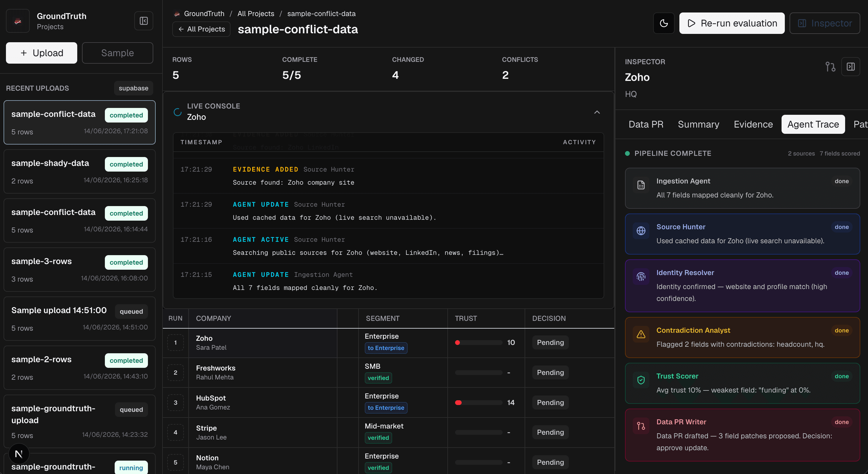Image resolution: width=868 pixels, height=474 pixels.
Task: Click verified tag on Freshworks row
Action: (378, 378)
